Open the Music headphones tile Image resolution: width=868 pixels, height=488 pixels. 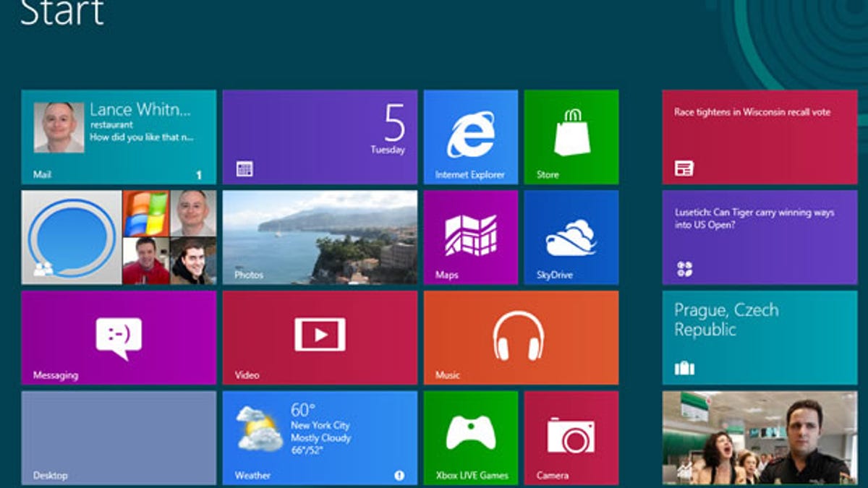521,338
